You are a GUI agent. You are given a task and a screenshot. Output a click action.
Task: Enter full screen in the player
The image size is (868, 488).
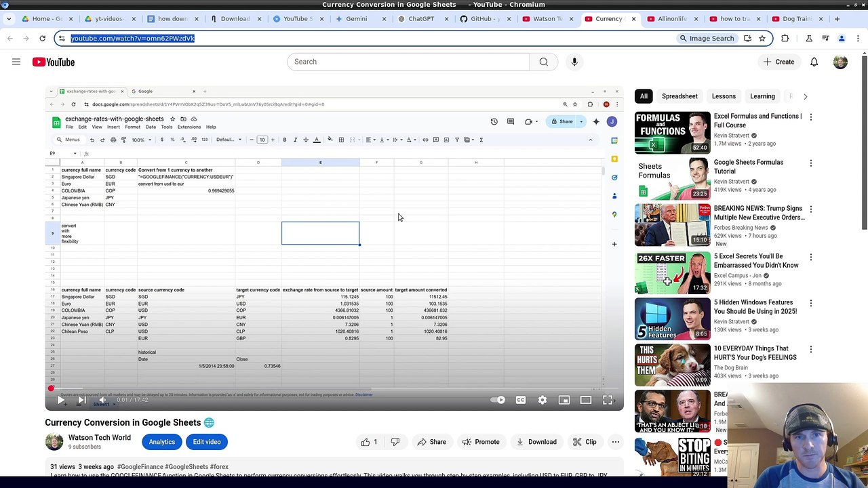point(608,400)
